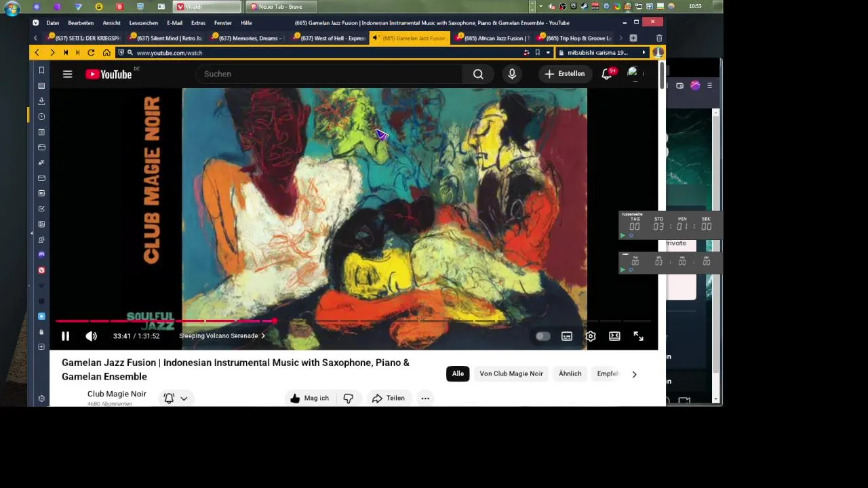Open address bar dropdown arrow
868x488 pixels.
[x=548, y=53]
